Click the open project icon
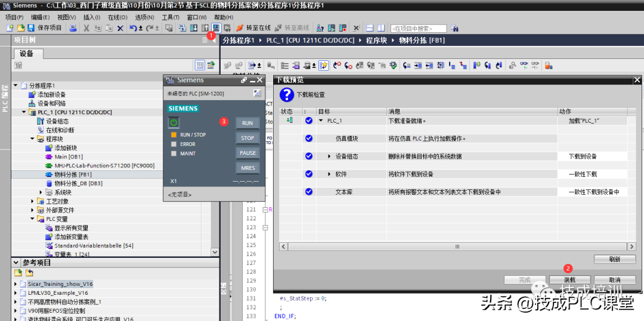644x321 pixels. (20, 28)
